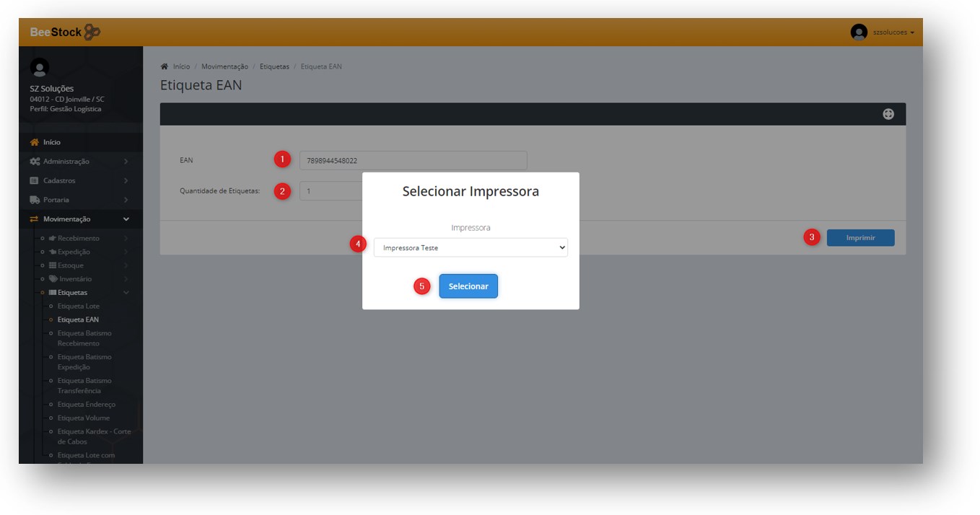This screenshot has height=515, width=980.
Task: Click the Movimentação breadcrumb link
Action: 224,66
